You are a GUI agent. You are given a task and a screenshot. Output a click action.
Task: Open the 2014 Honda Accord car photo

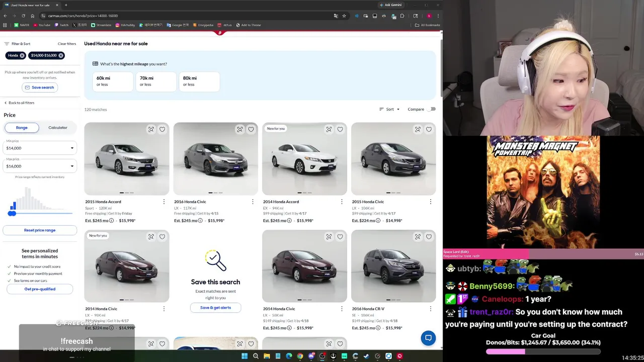point(304,159)
